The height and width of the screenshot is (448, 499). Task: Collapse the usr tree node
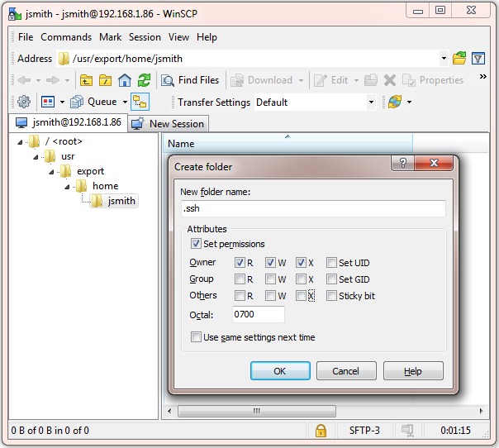coord(36,157)
